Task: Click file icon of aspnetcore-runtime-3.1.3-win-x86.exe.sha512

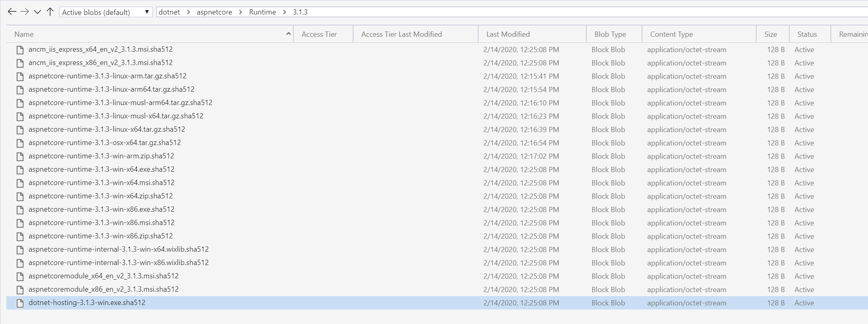Action: click(x=20, y=210)
